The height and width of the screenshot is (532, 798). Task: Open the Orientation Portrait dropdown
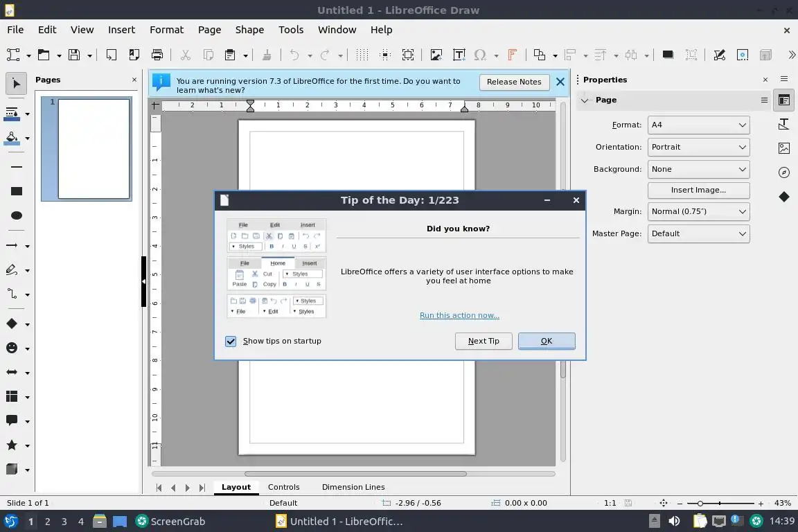[698, 147]
